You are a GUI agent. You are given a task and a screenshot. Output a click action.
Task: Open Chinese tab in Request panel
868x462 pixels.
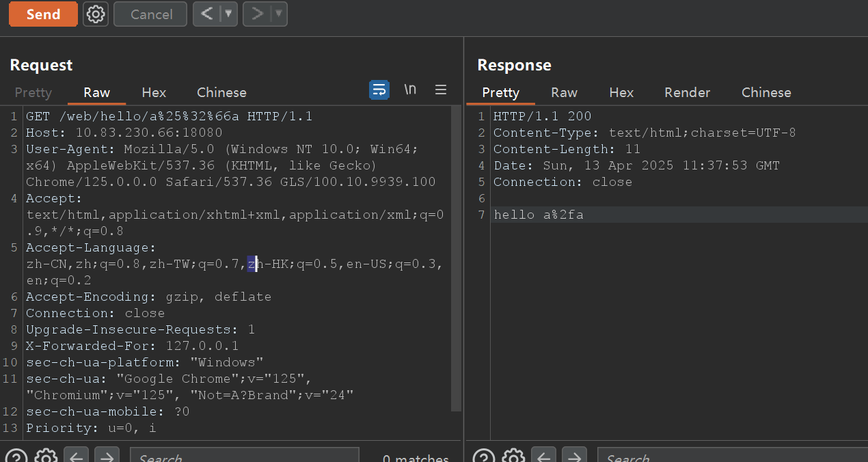coord(221,92)
